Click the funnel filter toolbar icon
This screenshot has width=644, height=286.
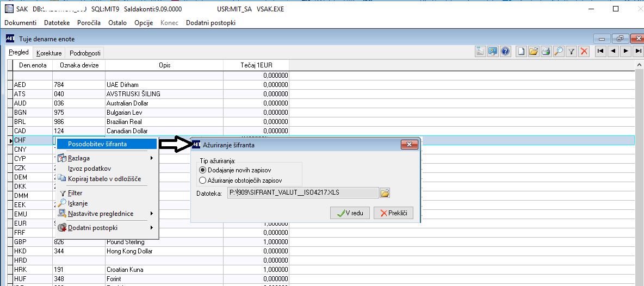(x=571, y=51)
